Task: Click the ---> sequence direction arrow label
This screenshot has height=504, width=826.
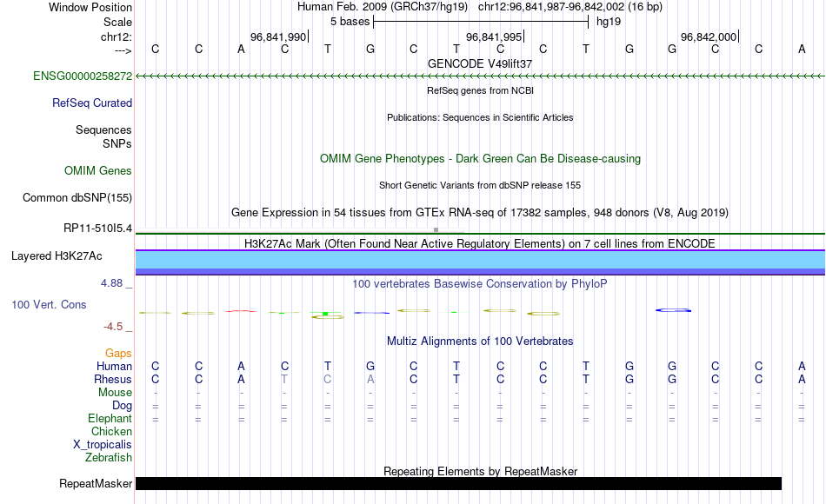Action: [123, 50]
